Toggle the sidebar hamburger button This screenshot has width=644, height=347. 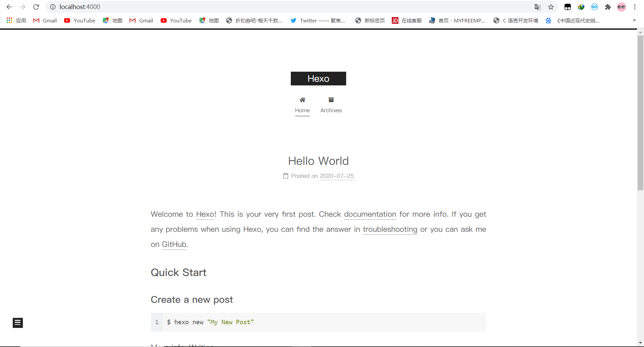point(18,323)
